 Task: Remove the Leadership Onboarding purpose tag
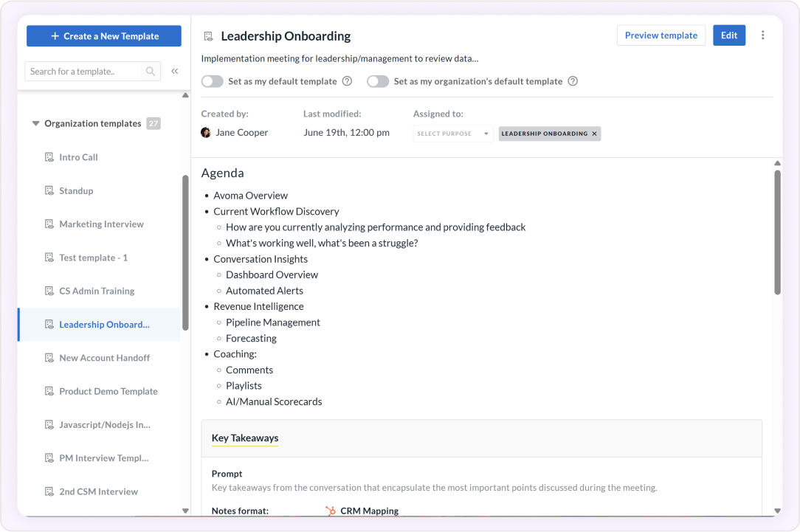pyautogui.click(x=594, y=134)
